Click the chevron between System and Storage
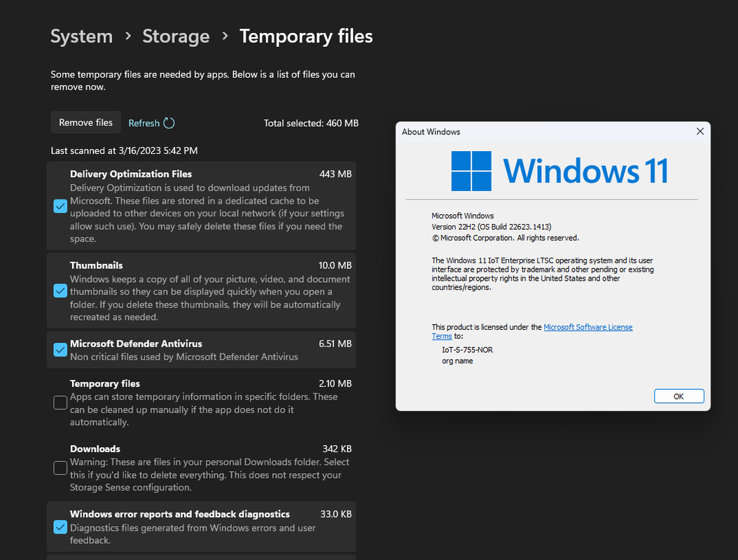 coord(128,36)
